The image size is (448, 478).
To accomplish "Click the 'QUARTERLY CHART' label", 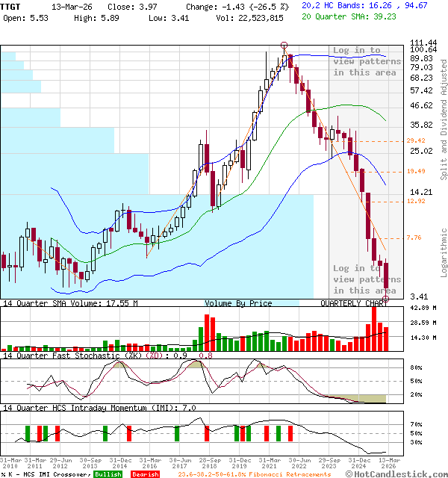I will (x=354, y=303).
